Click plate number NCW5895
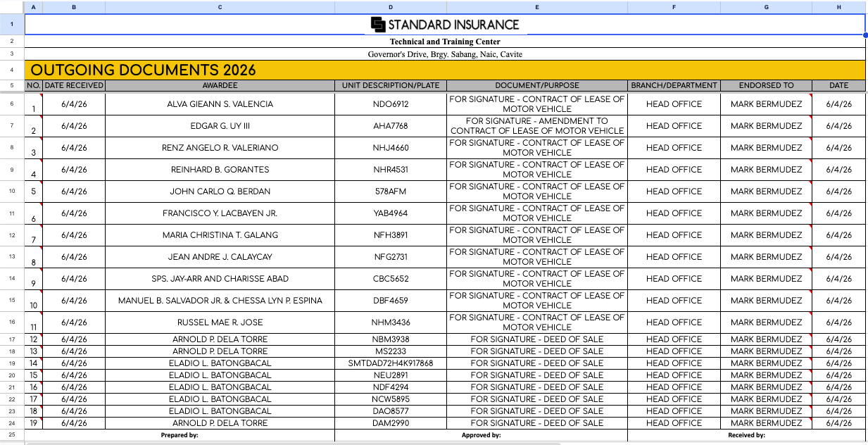This screenshot has height=445, width=868. click(391, 399)
